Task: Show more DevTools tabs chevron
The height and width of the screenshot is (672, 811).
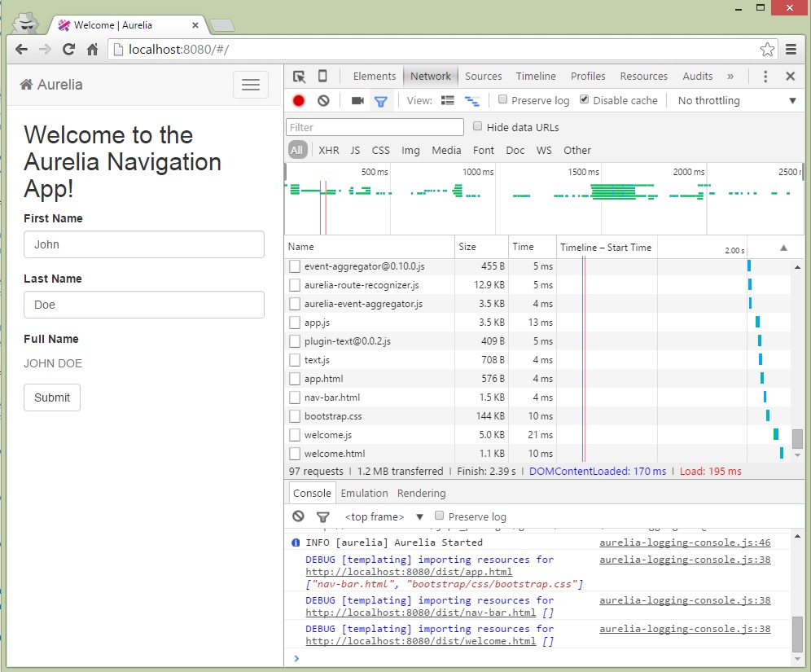Action: [x=730, y=77]
